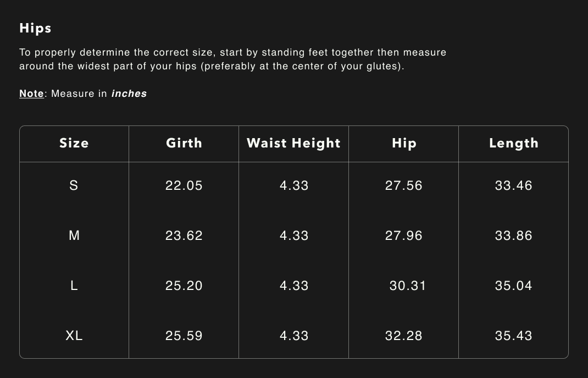The width and height of the screenshot is (588, 378).
Task: Click the Hips section heading
Action: coord(35,28)
